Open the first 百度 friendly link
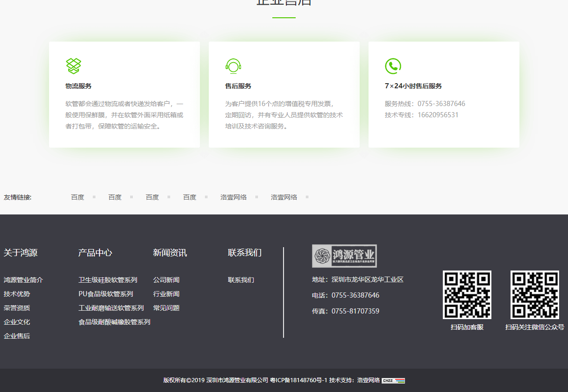Viewport: 568px width, 392px height. [x=77, y=197]
